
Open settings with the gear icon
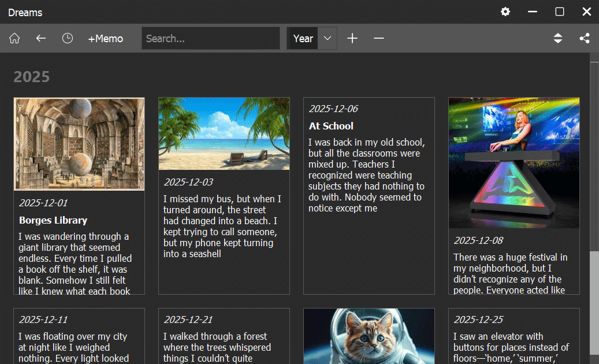point(505,12)
